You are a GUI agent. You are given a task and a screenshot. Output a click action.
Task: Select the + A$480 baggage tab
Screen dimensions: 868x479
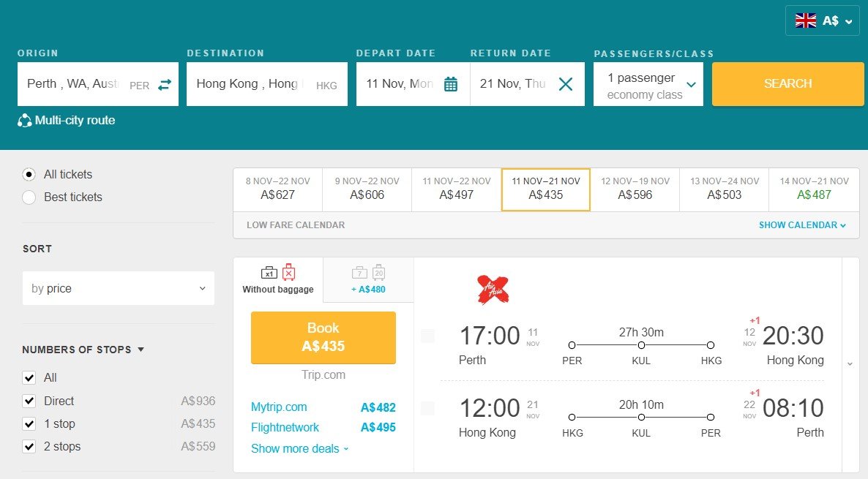[368, 280]
